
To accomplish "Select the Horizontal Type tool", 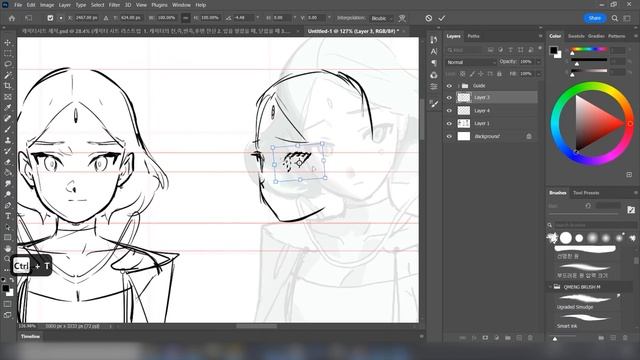I will [x=7, y=216].
